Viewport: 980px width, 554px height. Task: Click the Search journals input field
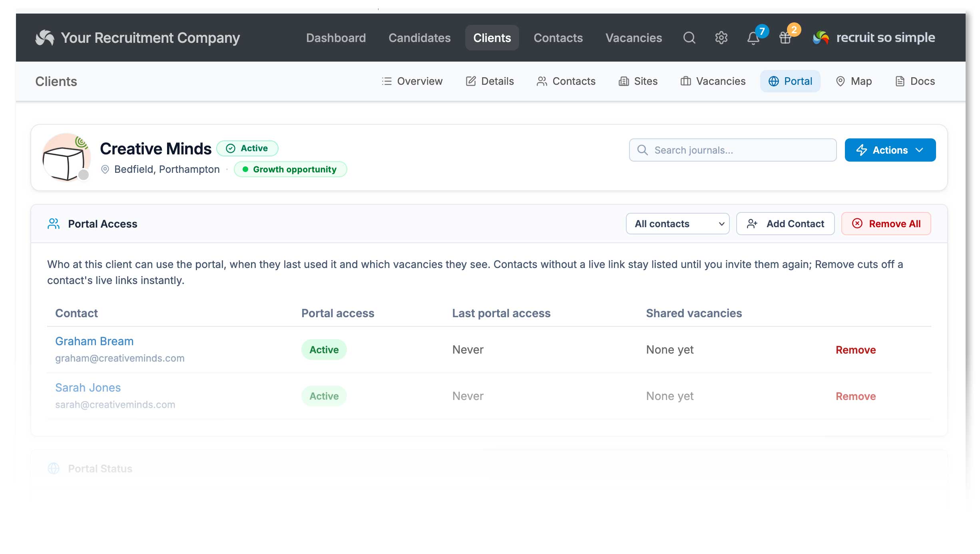pyautogui.click(x=733, y=150)
